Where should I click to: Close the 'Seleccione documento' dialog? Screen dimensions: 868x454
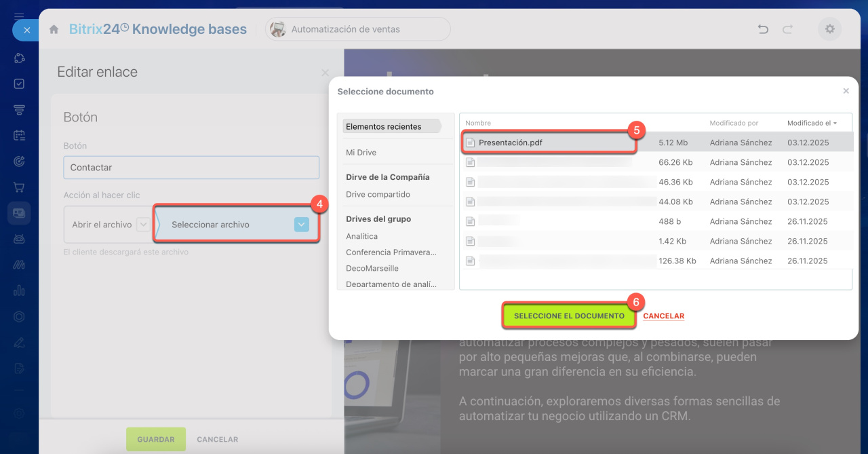pyautogui.click(x=846, y=91)
